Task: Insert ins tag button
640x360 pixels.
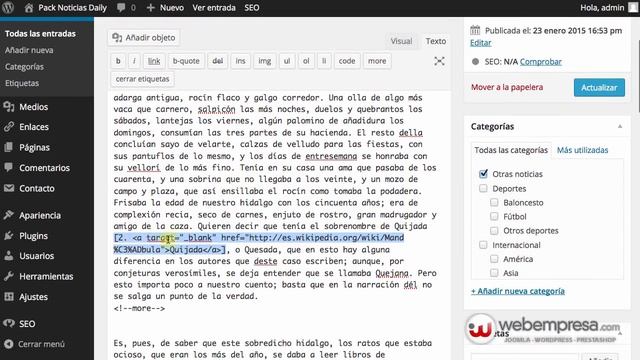Action: pos(240,61)
